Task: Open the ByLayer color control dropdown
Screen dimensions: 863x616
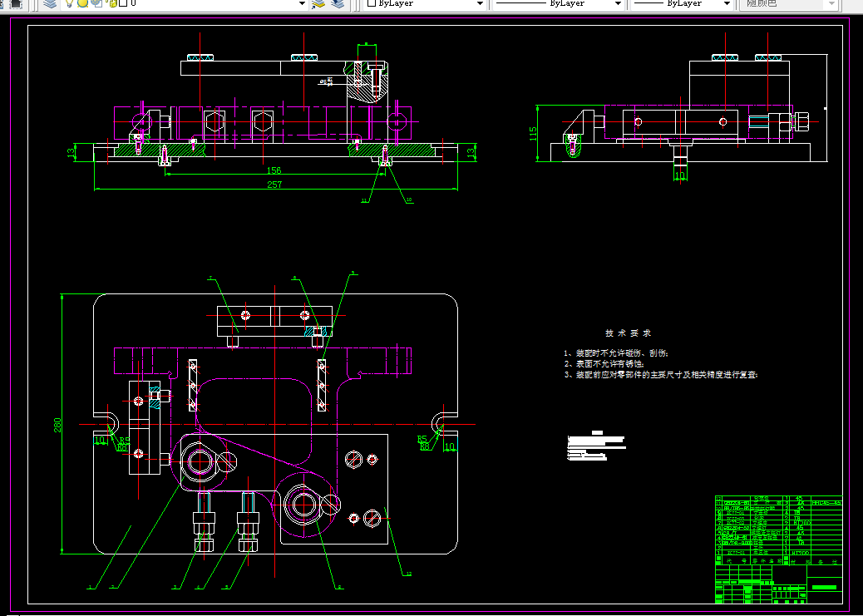Action: tap(426, 3)
